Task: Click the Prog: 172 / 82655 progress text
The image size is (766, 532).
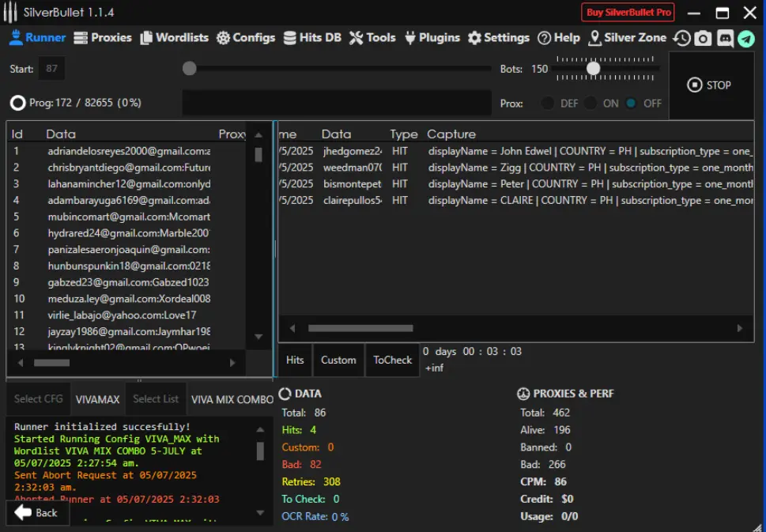Action: point(85,103)
